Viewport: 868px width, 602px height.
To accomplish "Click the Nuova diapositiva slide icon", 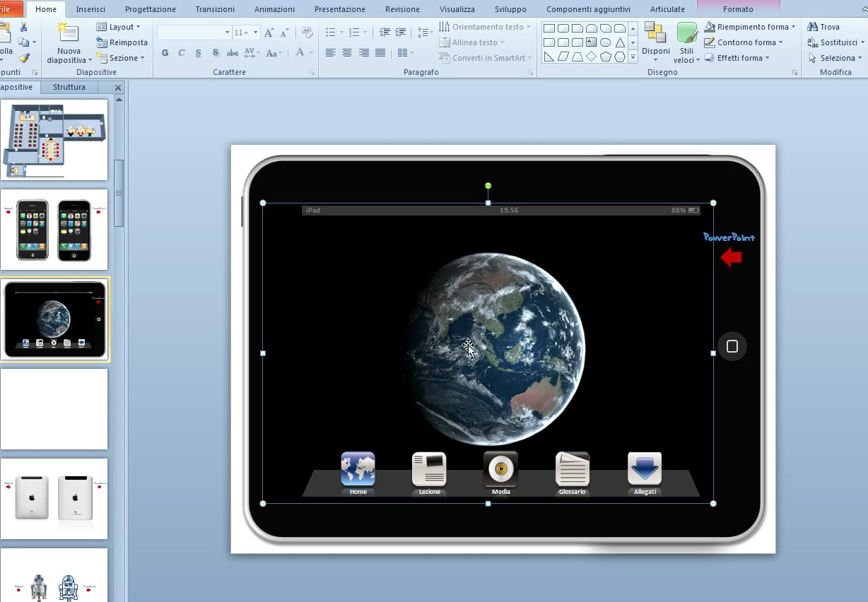I will tap(69, 33).
